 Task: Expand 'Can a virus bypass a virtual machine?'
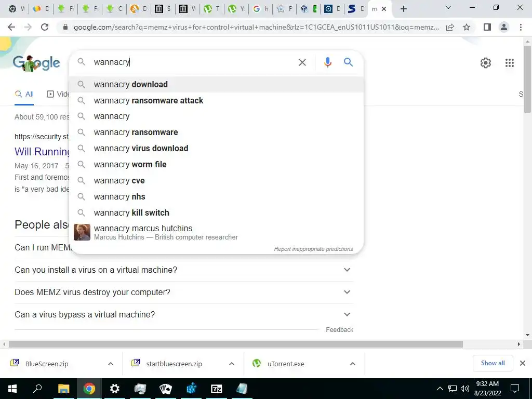184,314
